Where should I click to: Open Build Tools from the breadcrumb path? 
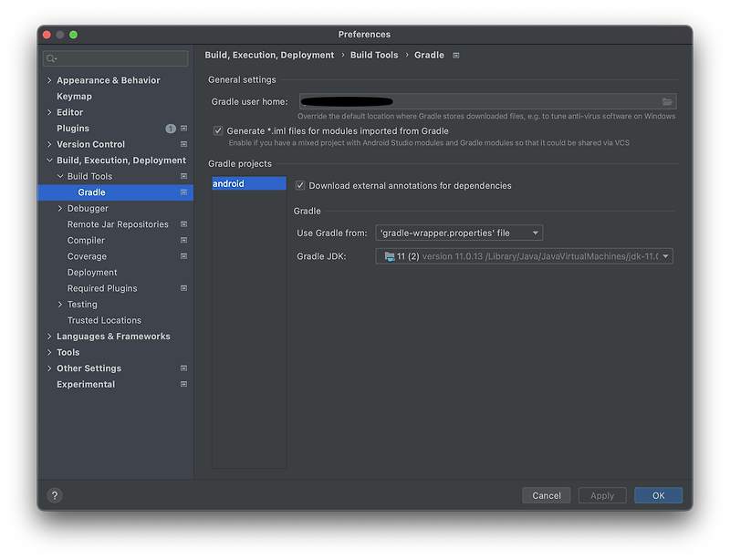pyautogui.click(x=375, y=55)
